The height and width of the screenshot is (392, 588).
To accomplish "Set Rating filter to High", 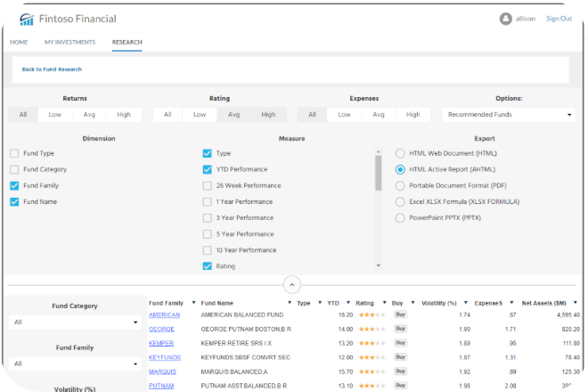I will click(268, 115).
